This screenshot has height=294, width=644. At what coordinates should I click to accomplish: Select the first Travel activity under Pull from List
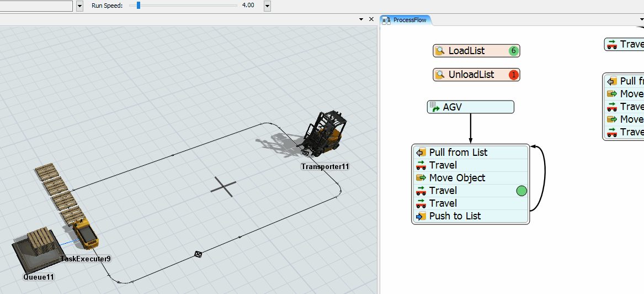pyautogui.click(x=443, y=165)
